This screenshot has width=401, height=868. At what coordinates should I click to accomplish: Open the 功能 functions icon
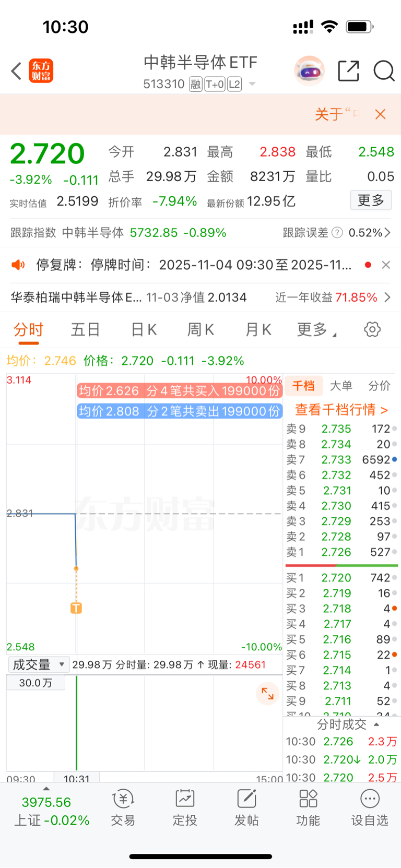click(x=308, y=808)
